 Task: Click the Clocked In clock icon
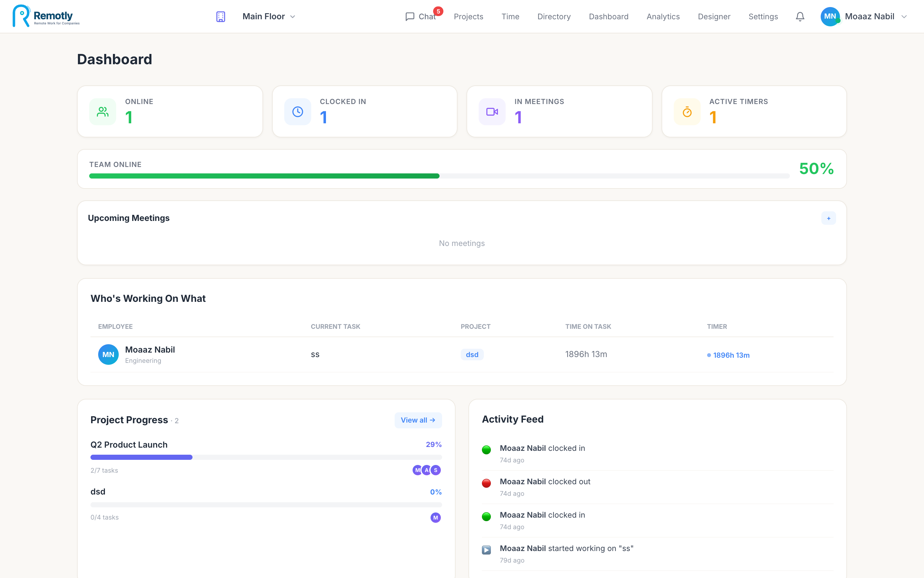(297, 112)
